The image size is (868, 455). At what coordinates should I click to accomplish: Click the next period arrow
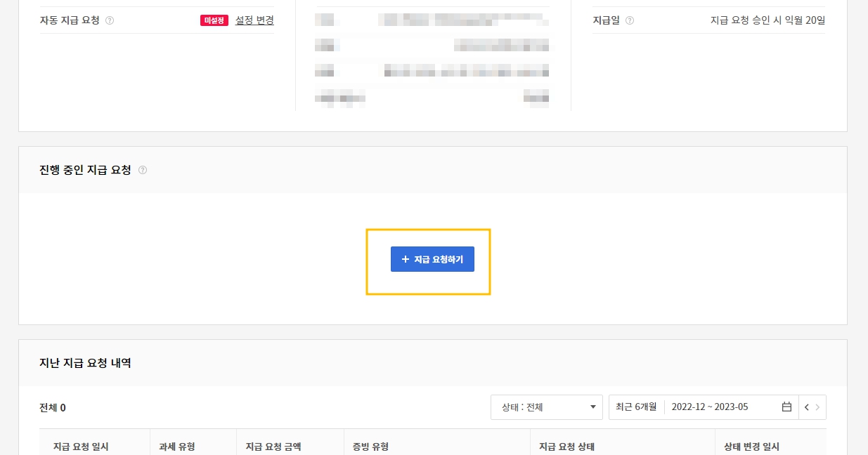[x=818, y=407]
